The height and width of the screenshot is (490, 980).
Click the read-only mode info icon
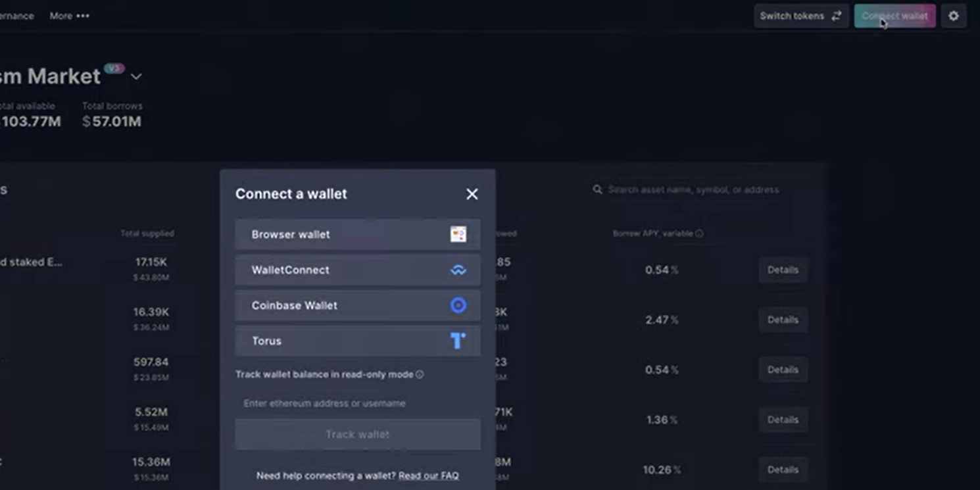coord(420,374)
